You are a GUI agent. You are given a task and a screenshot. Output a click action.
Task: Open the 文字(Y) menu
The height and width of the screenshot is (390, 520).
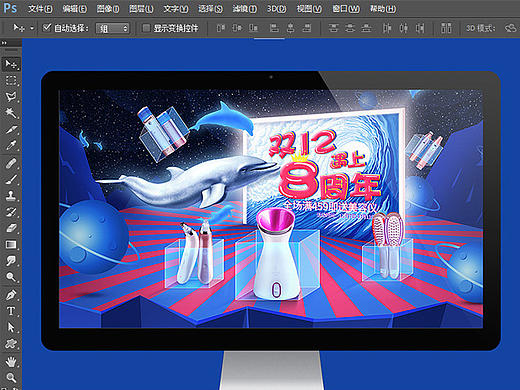pos(176,9)
